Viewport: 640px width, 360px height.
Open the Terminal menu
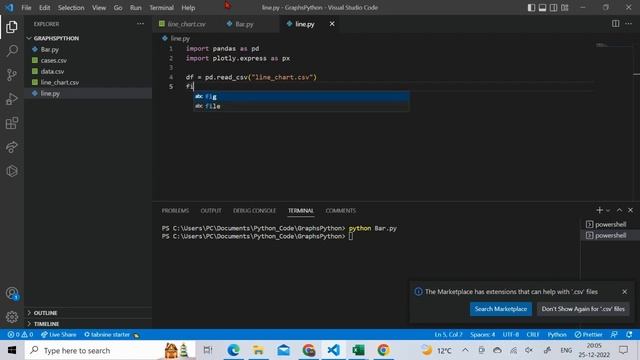tap(162, 7)
